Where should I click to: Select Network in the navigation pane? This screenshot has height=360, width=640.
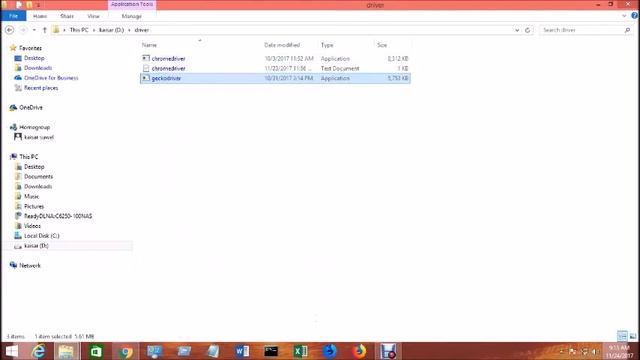(x=30, y=265)
